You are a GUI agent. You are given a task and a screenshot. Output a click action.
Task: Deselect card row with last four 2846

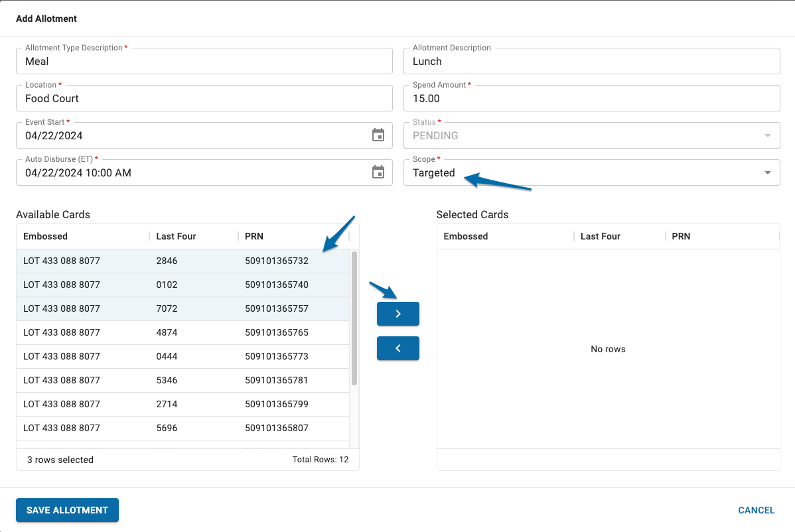182,261
